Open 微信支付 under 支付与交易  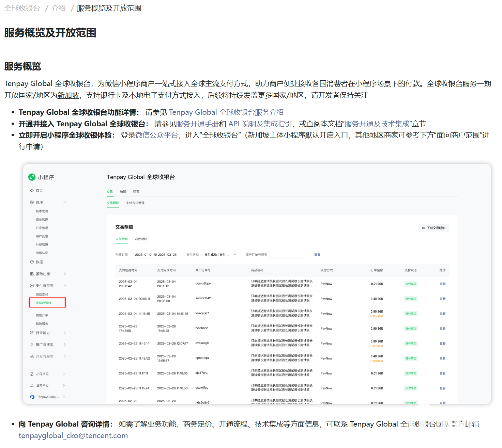[42, 294]
